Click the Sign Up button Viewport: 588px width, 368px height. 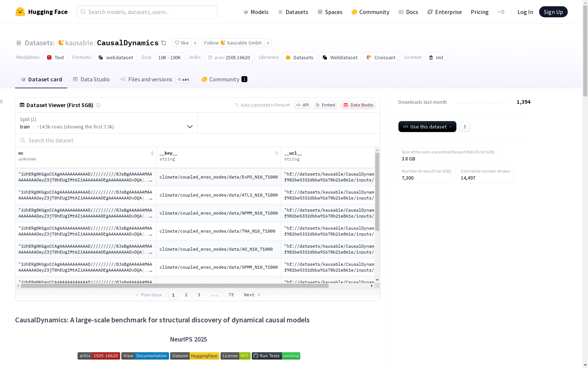[553, 12]
